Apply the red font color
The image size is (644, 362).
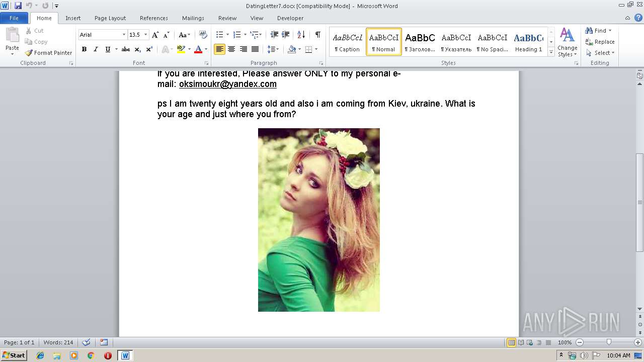198,49
